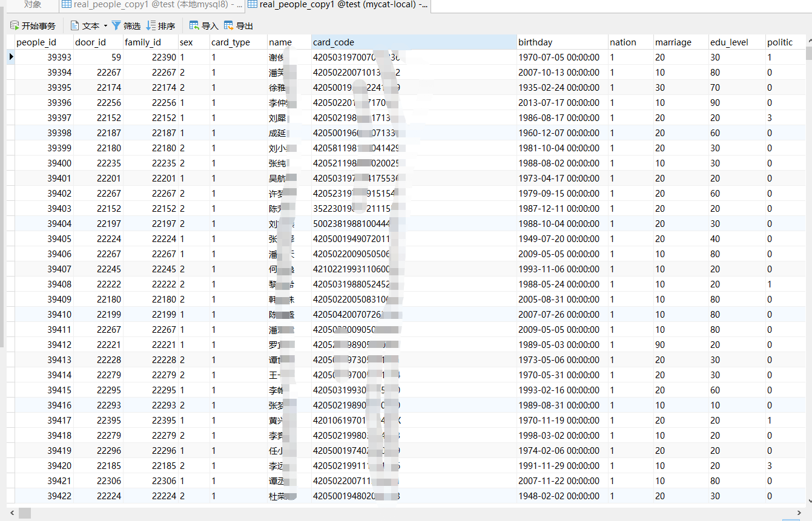Viewport: 812px width, 521px height.
Task: Click the 排序 (sort) icon
Action: [x=151, y=25]
